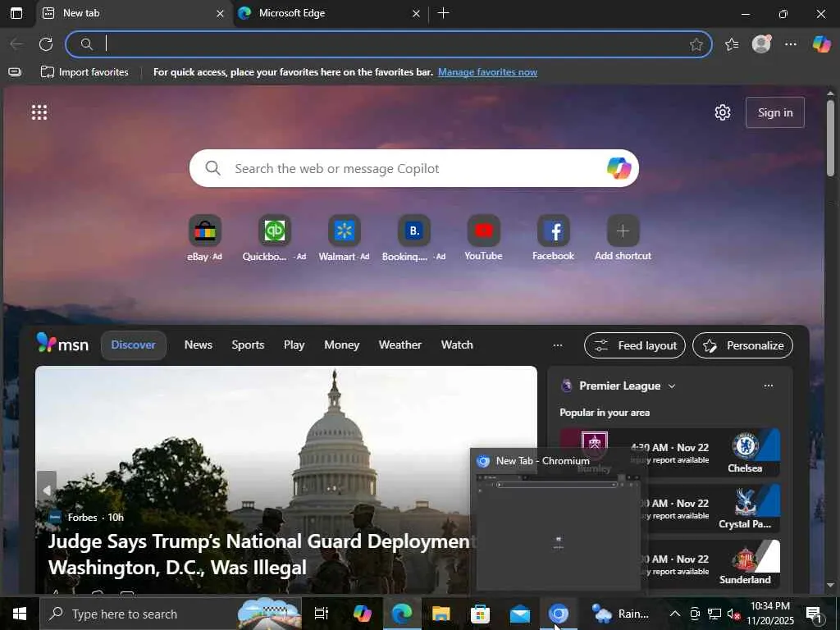Show more msn feed categories
This screenshot has width=840, height=630.
click(558, 345)
